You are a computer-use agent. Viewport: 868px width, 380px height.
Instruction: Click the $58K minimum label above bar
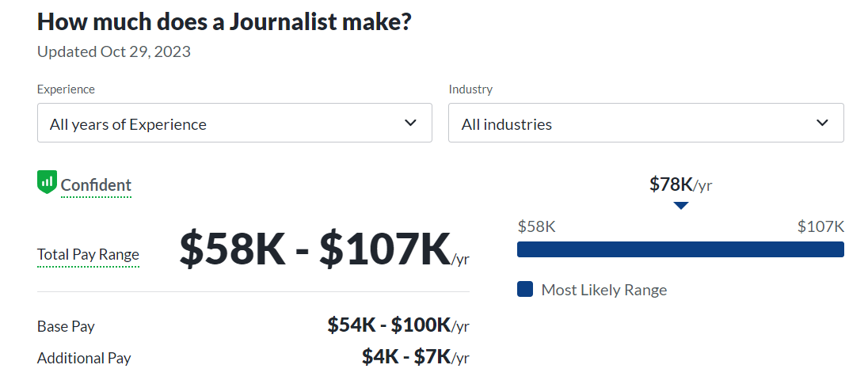pyautogui.click(x=536, y=227)
